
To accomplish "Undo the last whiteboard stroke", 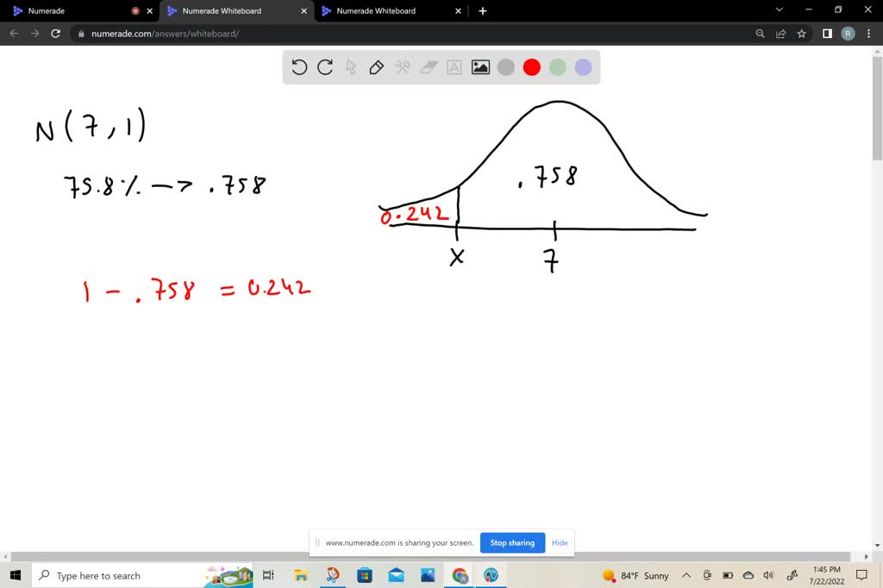I will click(x=299, y=67).
